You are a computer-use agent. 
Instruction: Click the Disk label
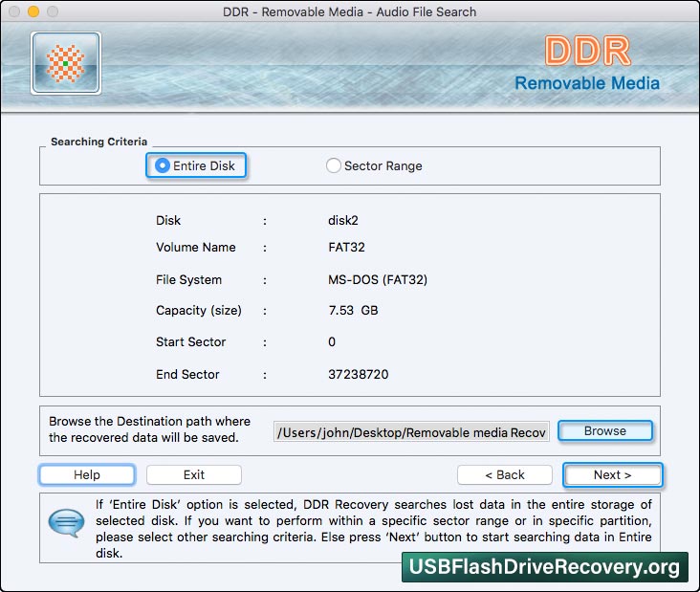(168, 221)
